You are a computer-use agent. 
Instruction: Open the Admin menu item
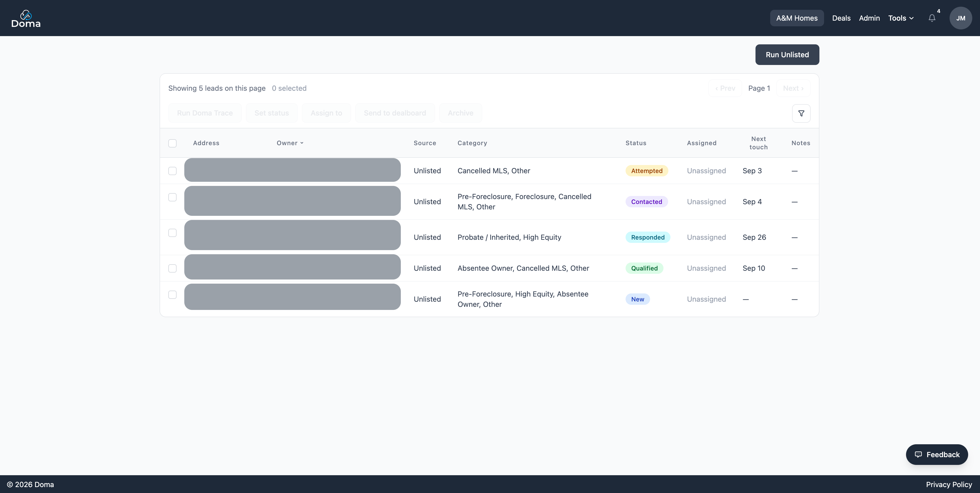tap(869, 18)
